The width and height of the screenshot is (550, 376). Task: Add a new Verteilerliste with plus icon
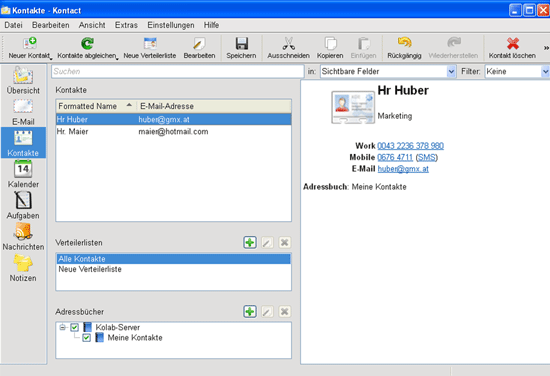click(250, 242)
